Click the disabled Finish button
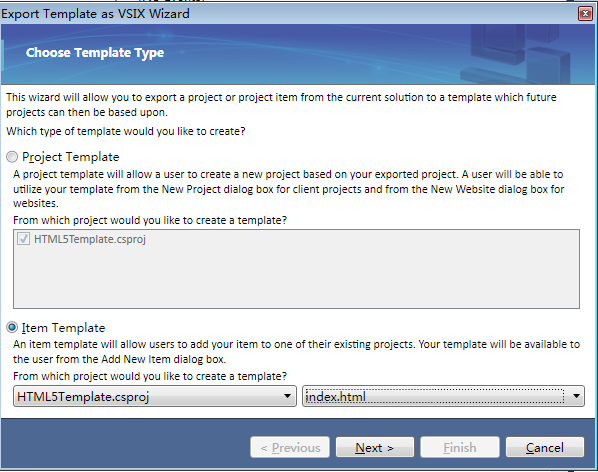The image size is (598, 472). 460,447
